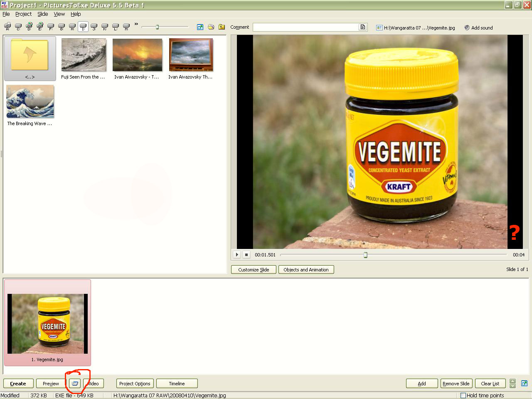Move slide up with the up arrow
This screenshot has width=532, height=399.
click(513, 381)
